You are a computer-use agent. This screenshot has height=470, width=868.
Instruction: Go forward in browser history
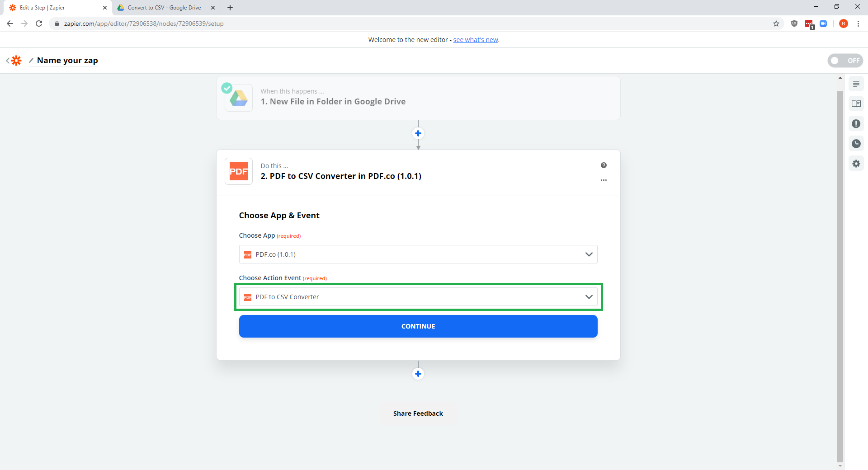24,23
